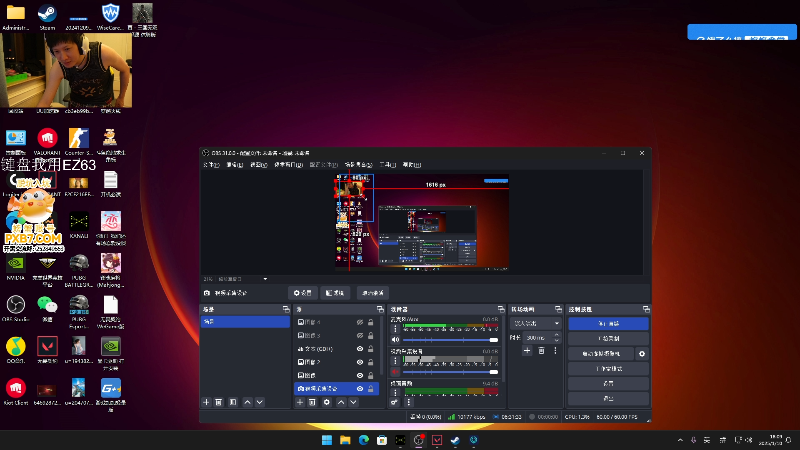800x450 pixels.
Task: Enable Studio Mode button
Action: point(608,368)
